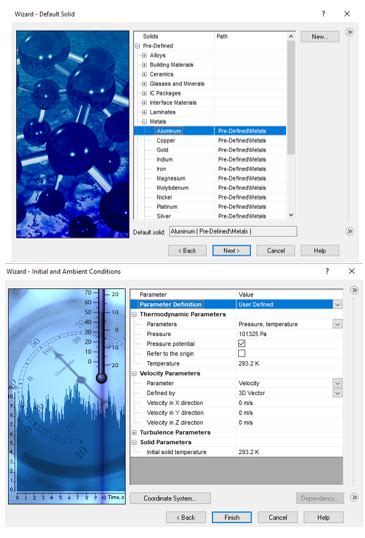Click the solids list scrollbar down arrow

tap(291, 215)
